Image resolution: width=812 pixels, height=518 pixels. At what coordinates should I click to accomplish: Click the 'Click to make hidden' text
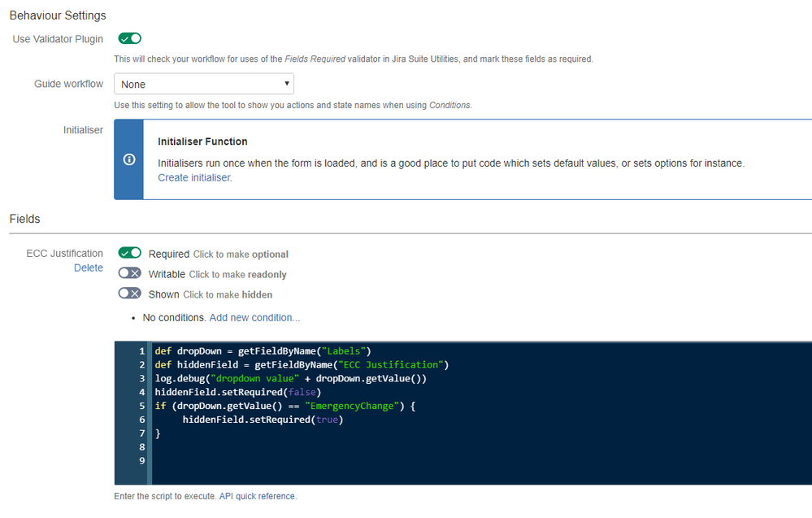[x=228, y=294]
